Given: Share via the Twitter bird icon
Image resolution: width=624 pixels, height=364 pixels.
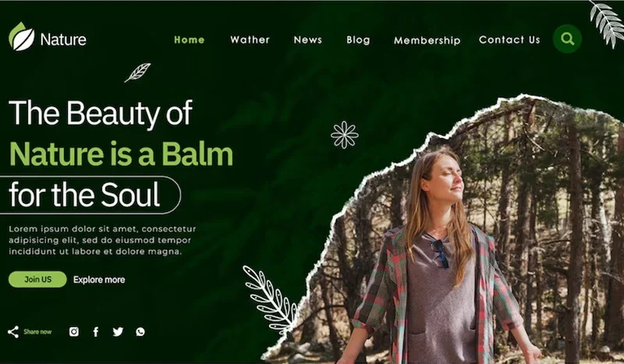Looking at the screenshot, I should pyautogui.click(x=118, y=331).
